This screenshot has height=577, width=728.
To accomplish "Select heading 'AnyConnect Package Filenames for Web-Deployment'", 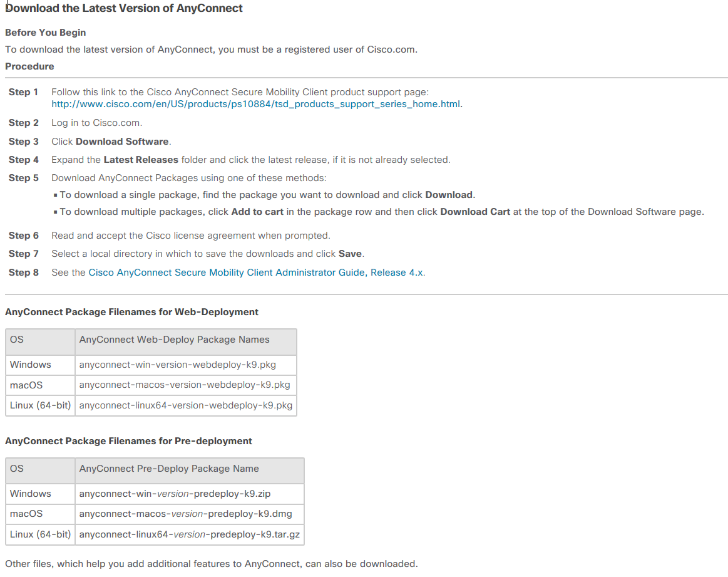I will pyautogui.click(x=132, y=312).
